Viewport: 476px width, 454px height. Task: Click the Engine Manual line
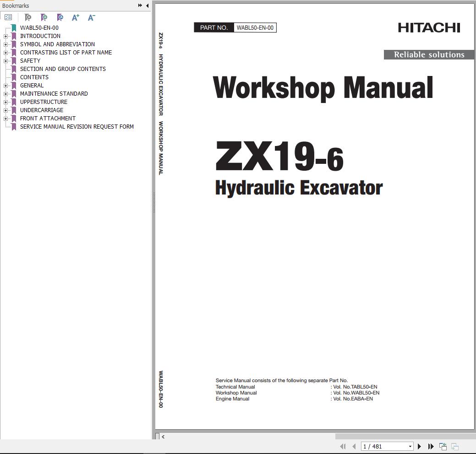point(233,399)
